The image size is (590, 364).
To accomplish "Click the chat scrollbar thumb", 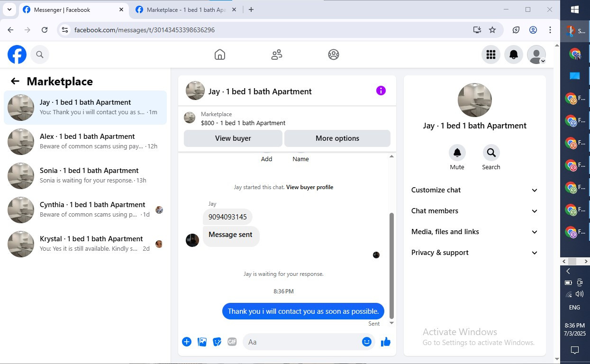I will [391, 266].
